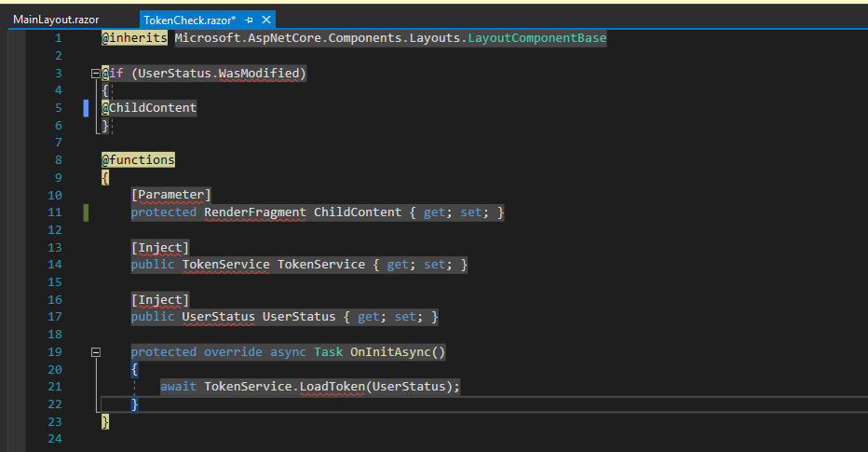Click the [Inject] attribute on line 16

pyautogui.click(x=160, y=300)
